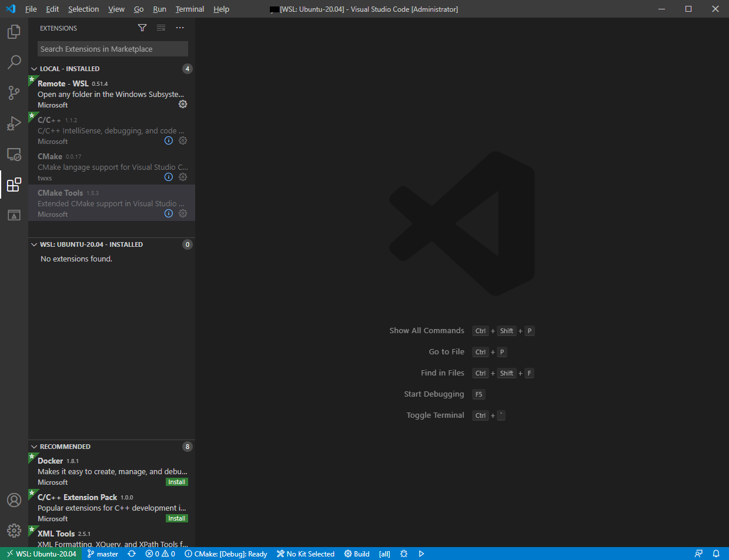
Task: Open the Explorer view in activity bar
Action: 14,32
